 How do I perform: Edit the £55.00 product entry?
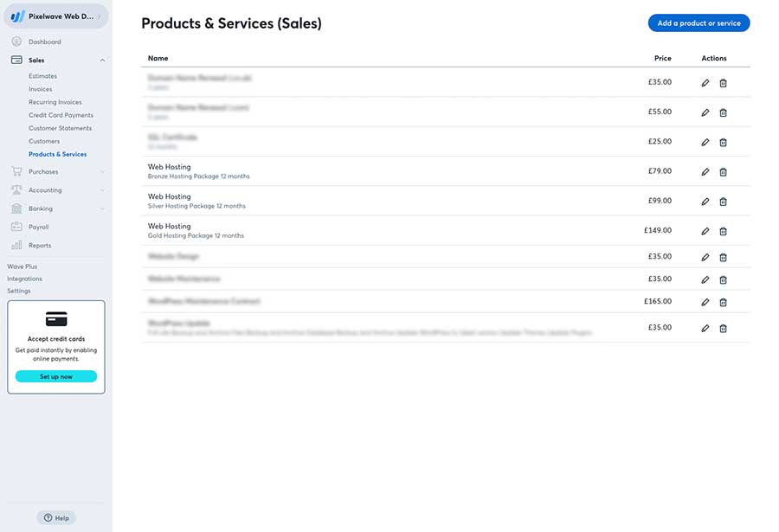click(705, 112)
